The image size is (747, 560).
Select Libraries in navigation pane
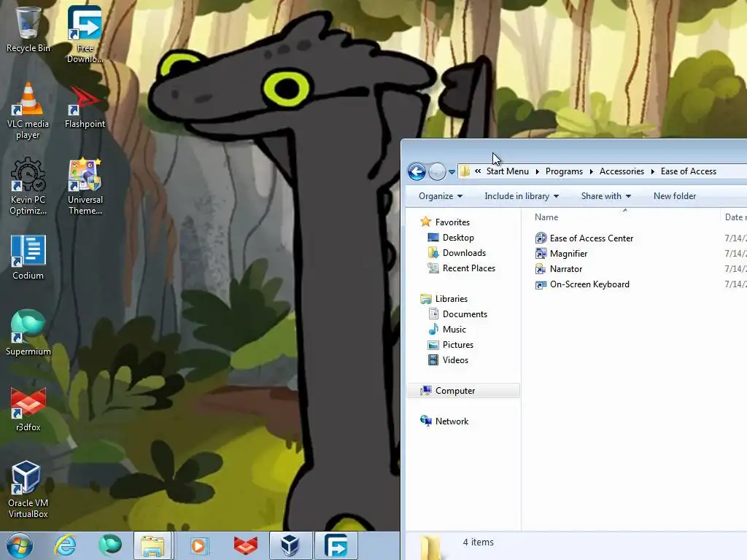point(444,298)
